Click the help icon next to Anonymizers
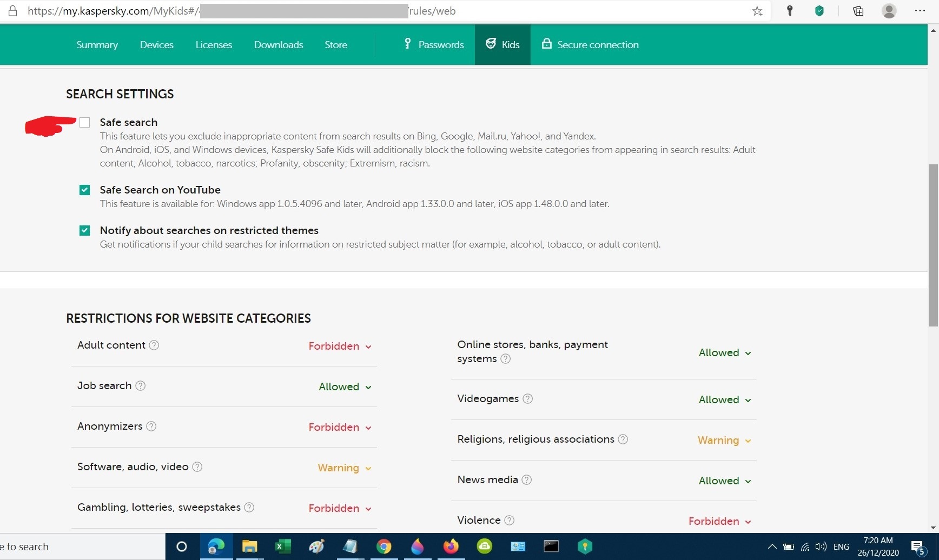 point(151,426)
